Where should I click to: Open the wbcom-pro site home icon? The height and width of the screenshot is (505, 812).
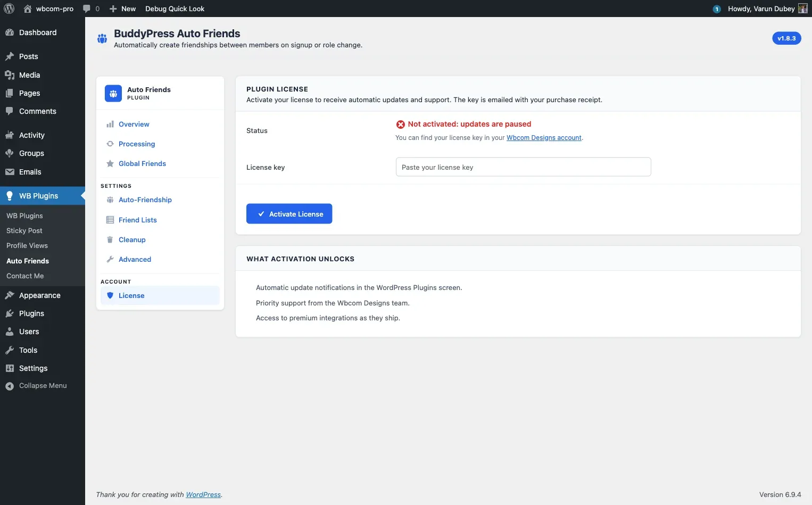point(28,9)
